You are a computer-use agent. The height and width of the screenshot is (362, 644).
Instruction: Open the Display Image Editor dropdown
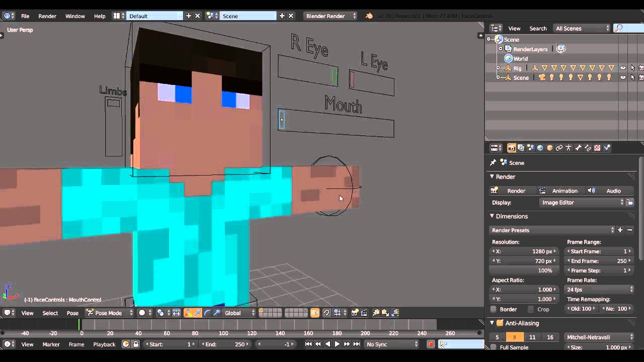click(x=582, y=203)
